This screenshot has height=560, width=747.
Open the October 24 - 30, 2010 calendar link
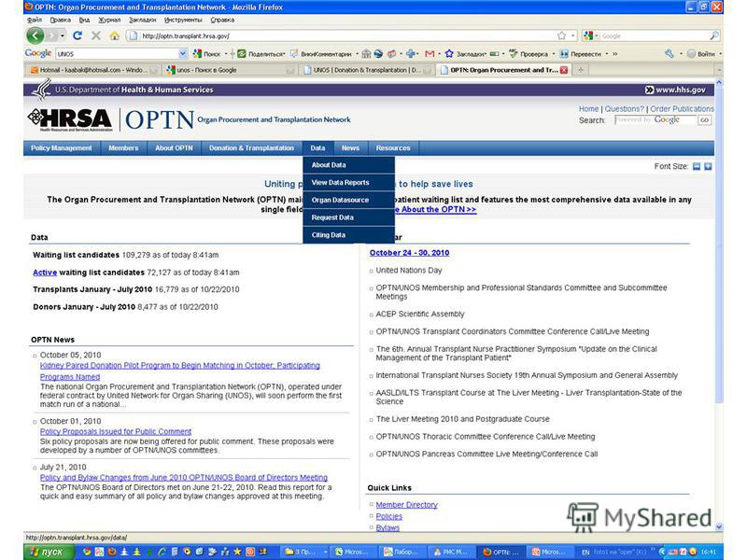tap(409, 253)
